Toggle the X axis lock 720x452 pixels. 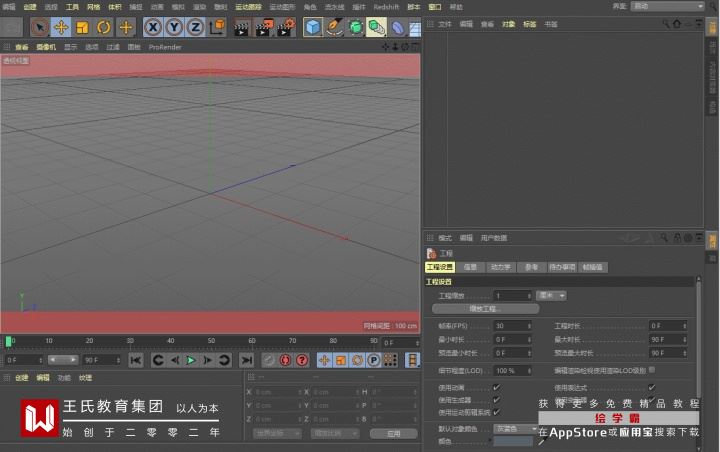click(153, 28)
